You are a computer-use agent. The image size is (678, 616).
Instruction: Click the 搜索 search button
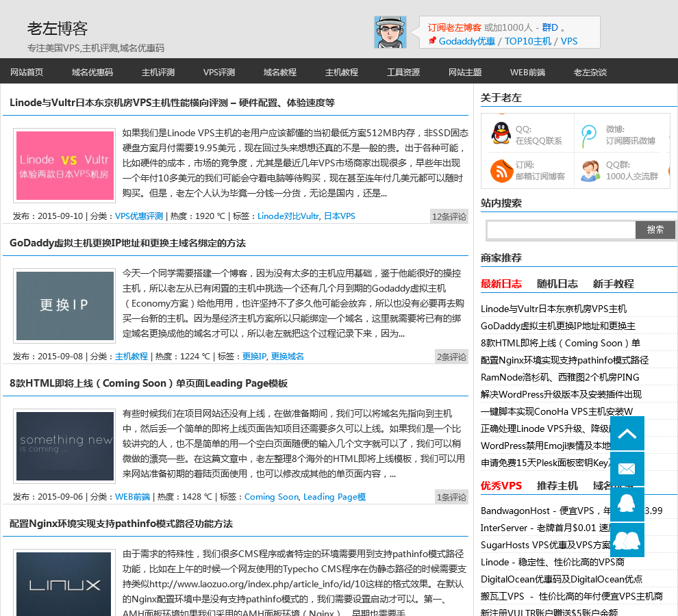(x=655, y=229)
